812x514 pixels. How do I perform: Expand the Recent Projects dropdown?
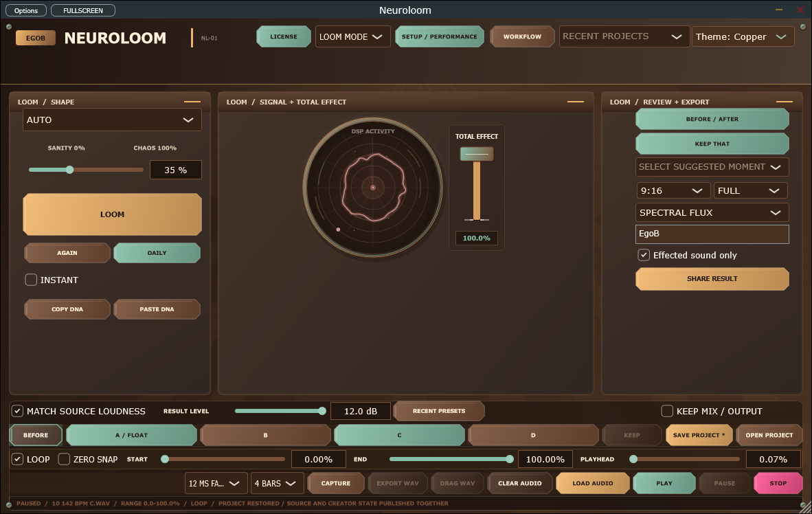(624, 36)
